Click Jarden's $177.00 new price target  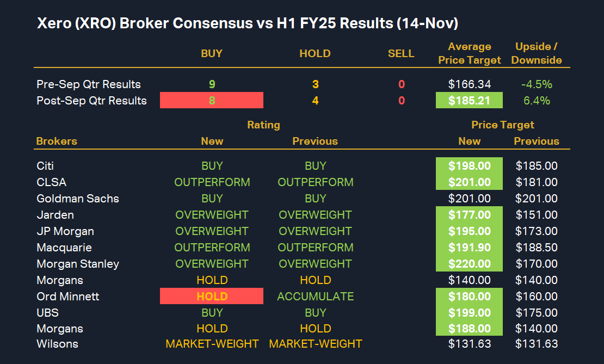pos(469,215)
